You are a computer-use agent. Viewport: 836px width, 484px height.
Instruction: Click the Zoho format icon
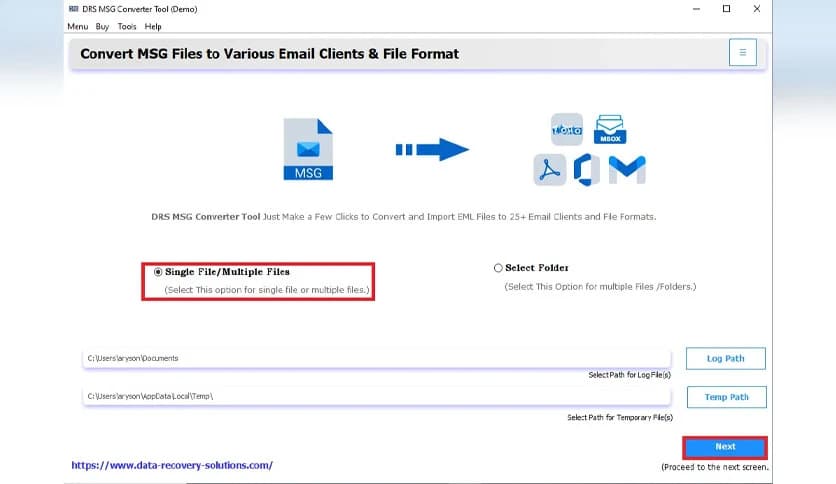point(567,129)
